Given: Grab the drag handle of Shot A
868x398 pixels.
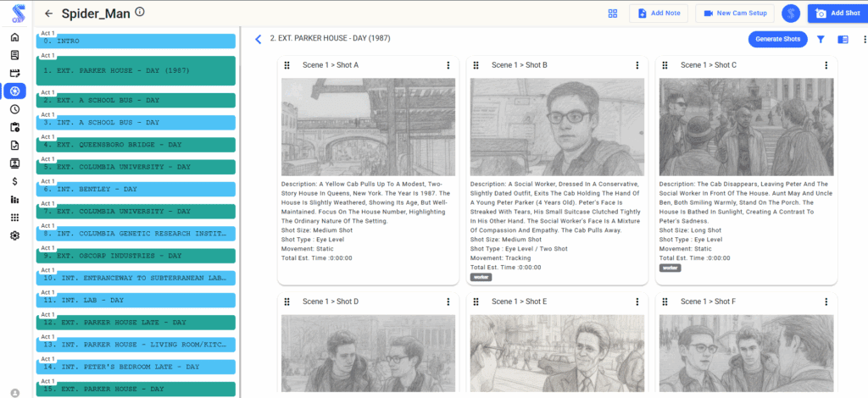Looking at the screenshot, I should 287,65.
